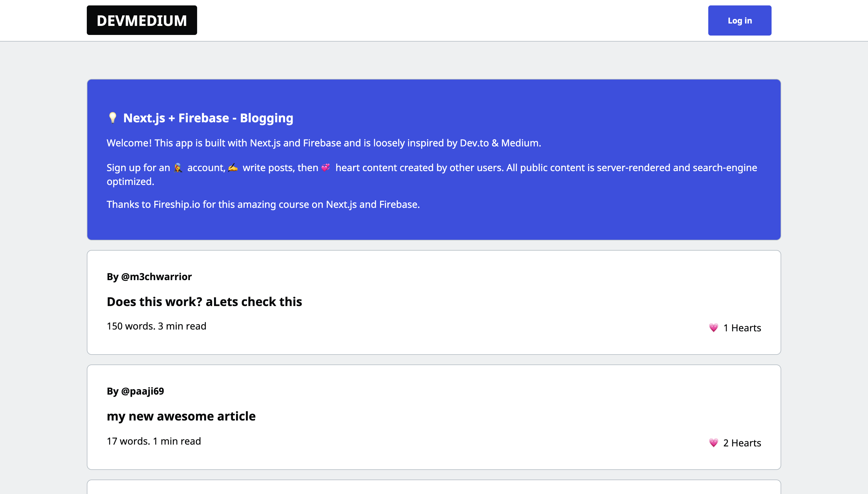Screen dimensions: 868x494
Task: Click '150 words. 3 min read' text
Action: [x=156, y=326]
